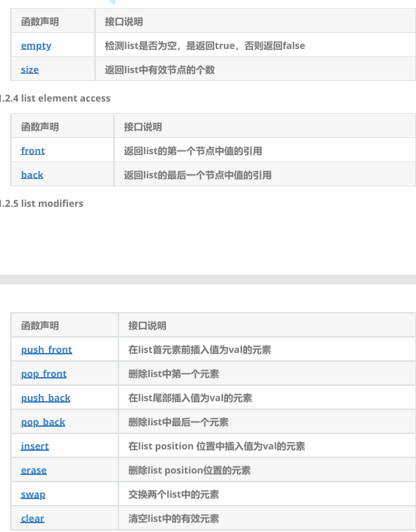Open the insert function link
Viewport: 416px width, 532px height.
click(34, 446)
